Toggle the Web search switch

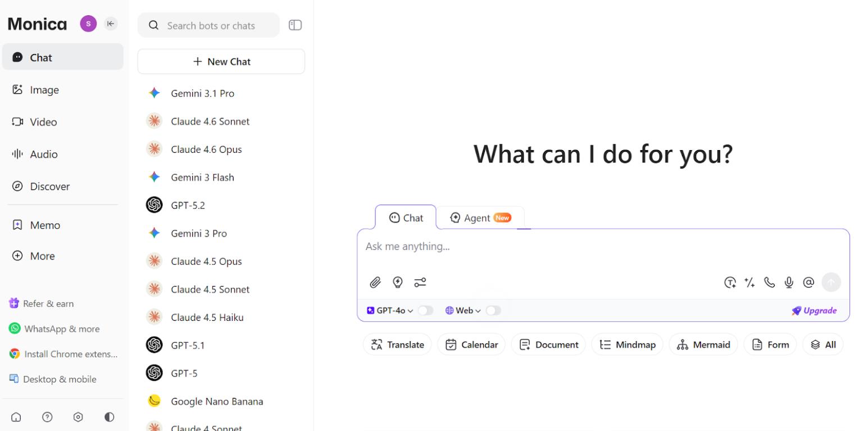tap(493, 311)
